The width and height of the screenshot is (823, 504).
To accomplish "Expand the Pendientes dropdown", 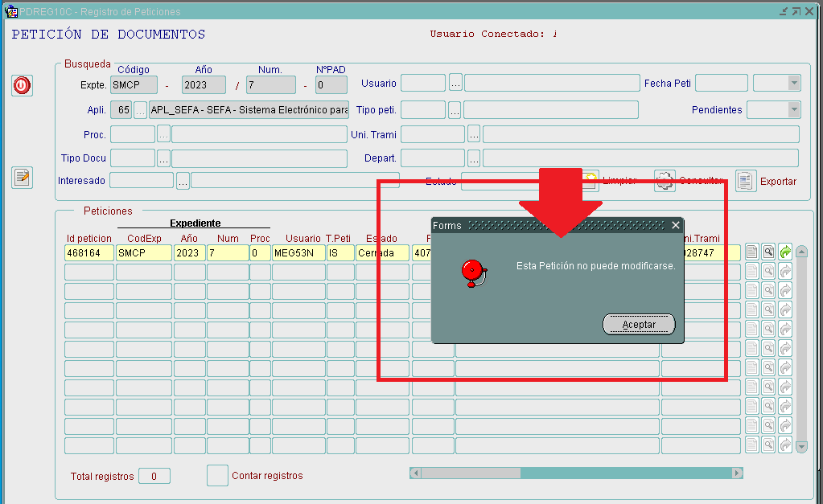I will [794, 110].
